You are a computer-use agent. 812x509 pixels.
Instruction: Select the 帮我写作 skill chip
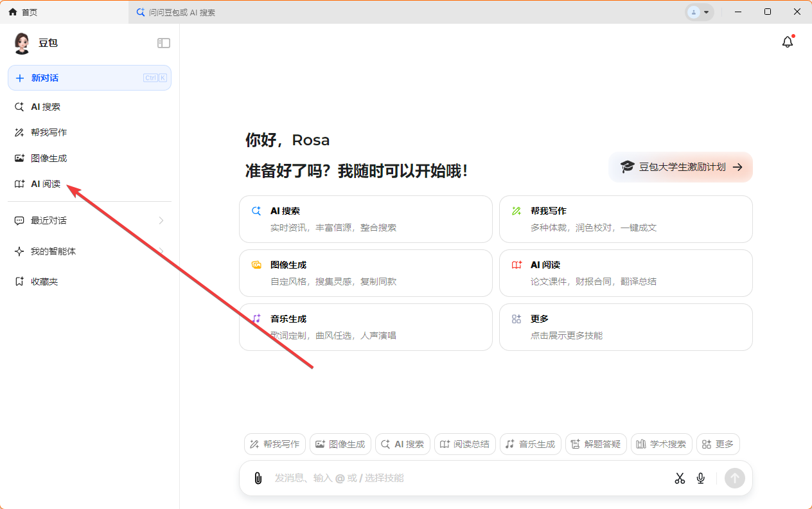(275, 444)
